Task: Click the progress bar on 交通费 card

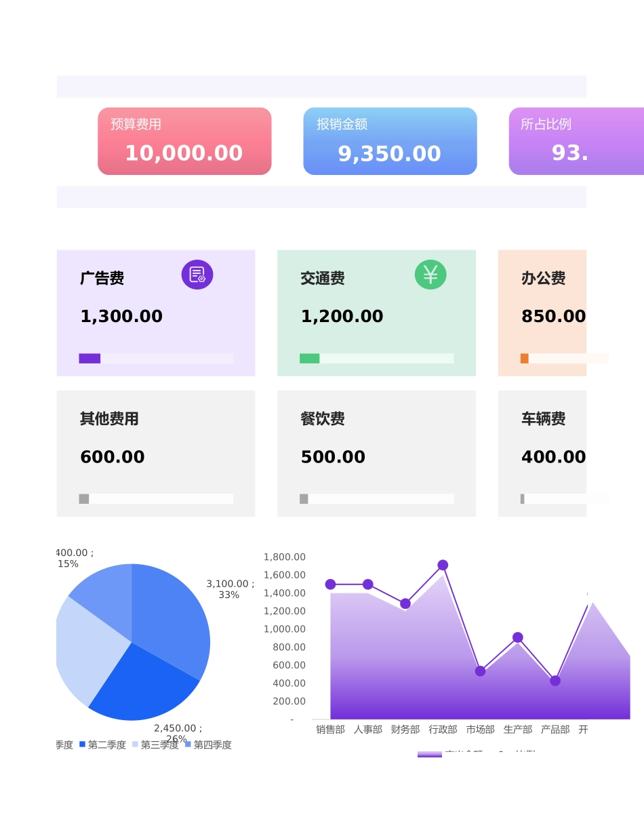Action: pos(377,357)
